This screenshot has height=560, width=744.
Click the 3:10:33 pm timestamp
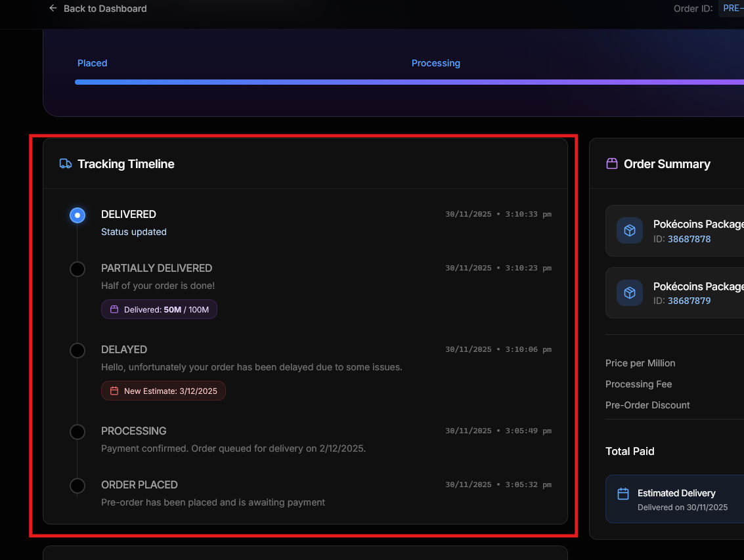pyautogui.click(x=498, y=215)
